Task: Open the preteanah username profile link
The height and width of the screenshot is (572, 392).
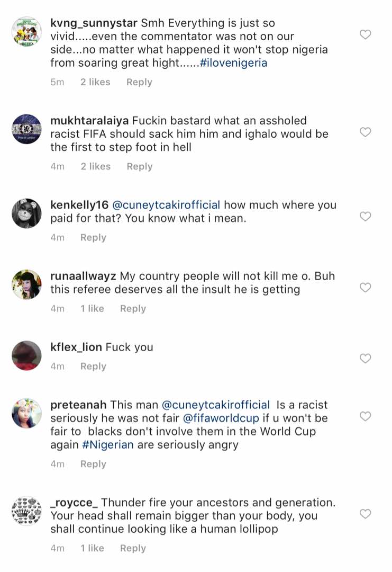Action: pyautogui.click(x=78, y=405)
